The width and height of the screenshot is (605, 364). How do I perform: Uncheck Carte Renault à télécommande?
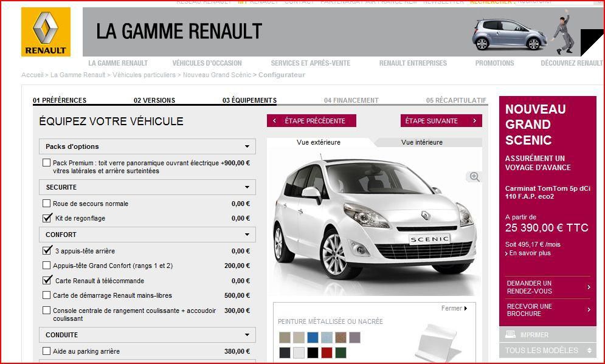[x=47, y=280]
